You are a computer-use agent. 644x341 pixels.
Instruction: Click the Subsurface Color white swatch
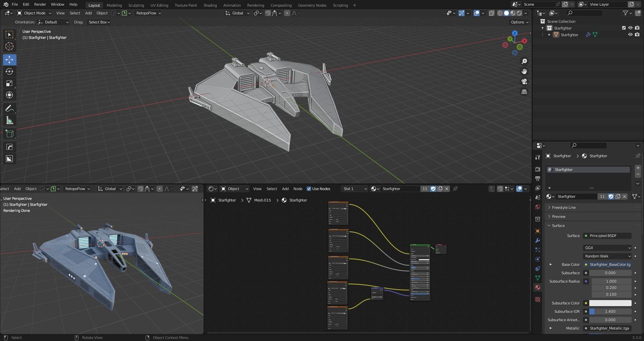click(x=610, y=303)
